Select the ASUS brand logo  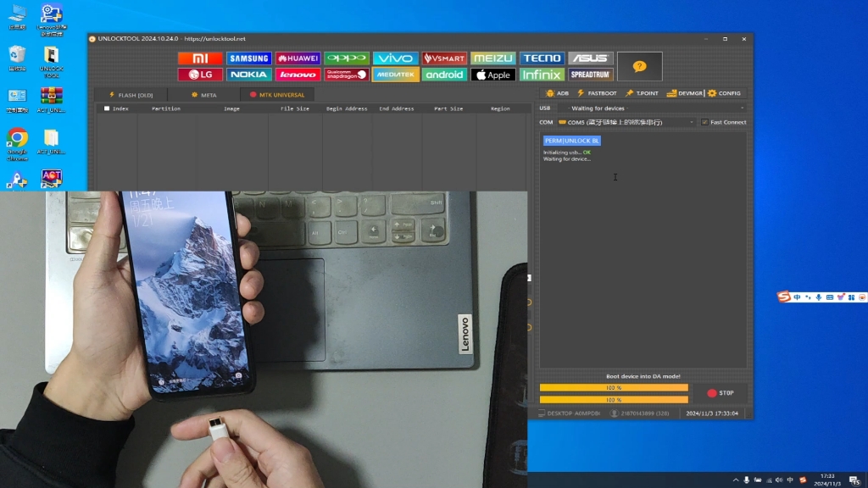[590, 58]
